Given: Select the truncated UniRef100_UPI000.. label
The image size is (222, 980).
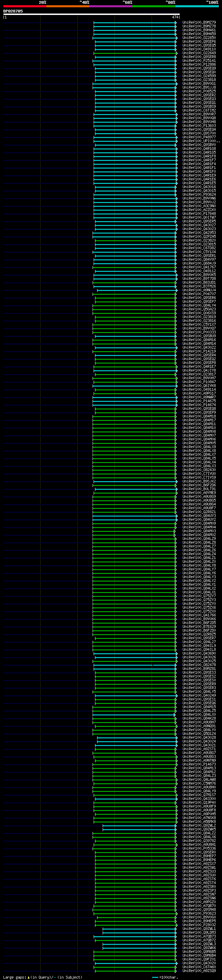Looking at the screenshot, I should (201, 141).
